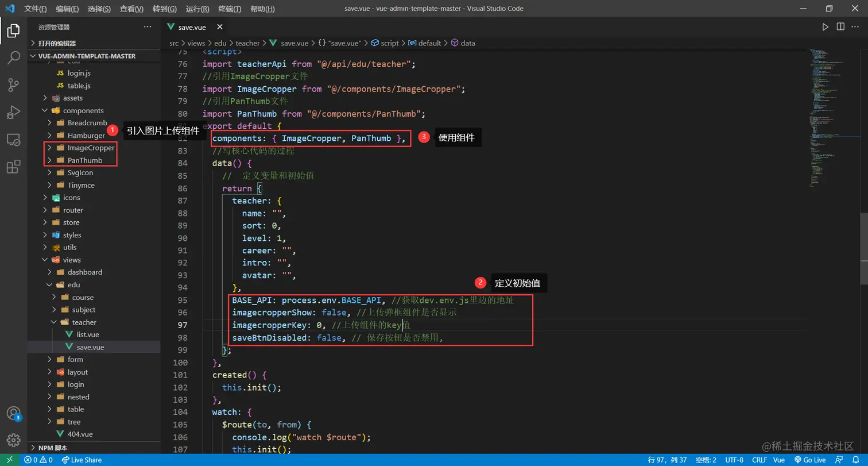This screenshot has width=868, height=466.
Task: Expand the icons folder
Action: [x=94, y=198]
